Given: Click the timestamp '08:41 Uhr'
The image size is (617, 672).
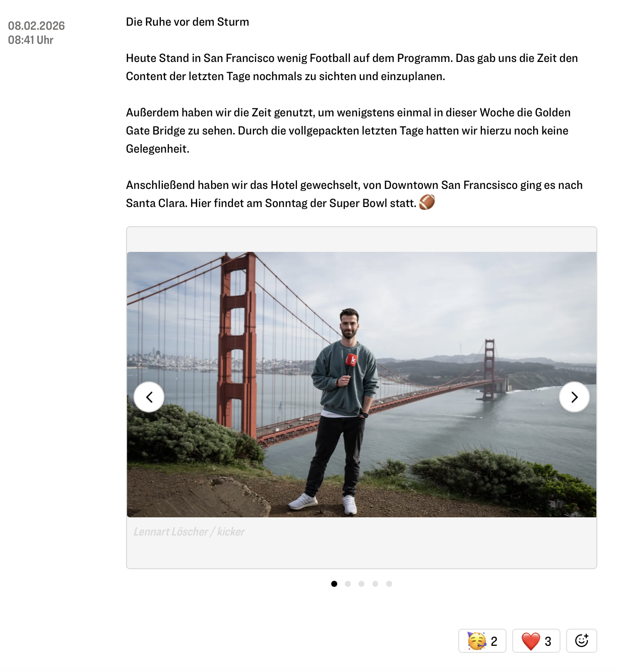Looking at the screenshot, I should point(31,40).
